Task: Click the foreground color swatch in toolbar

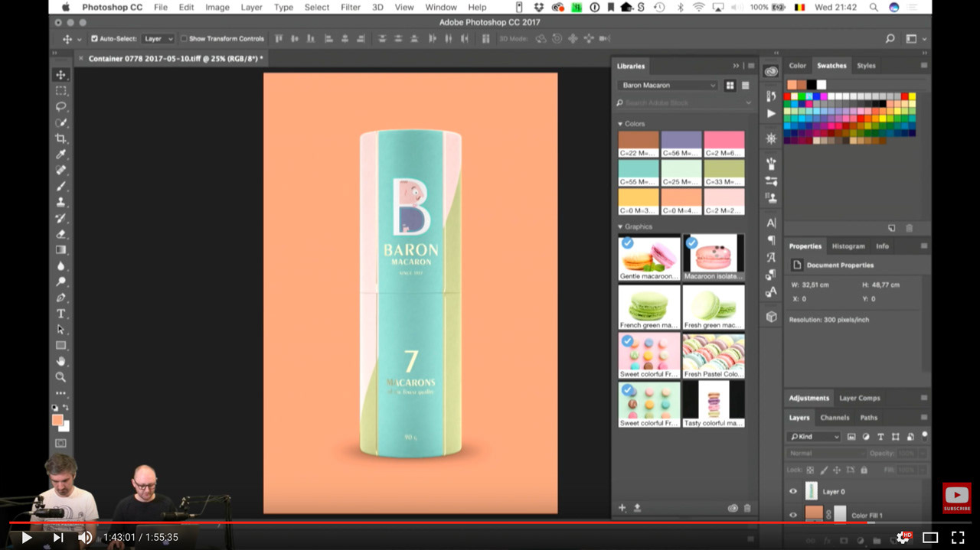Action: [57, 420]
